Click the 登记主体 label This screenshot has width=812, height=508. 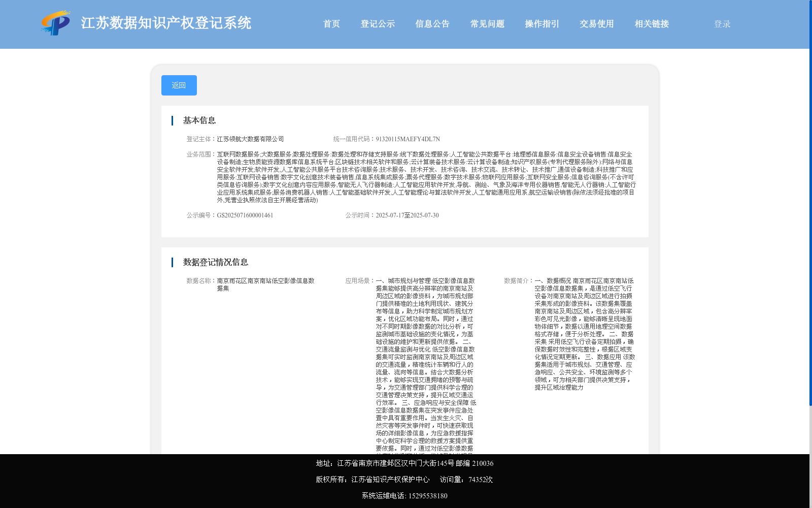tap(201, 139)
